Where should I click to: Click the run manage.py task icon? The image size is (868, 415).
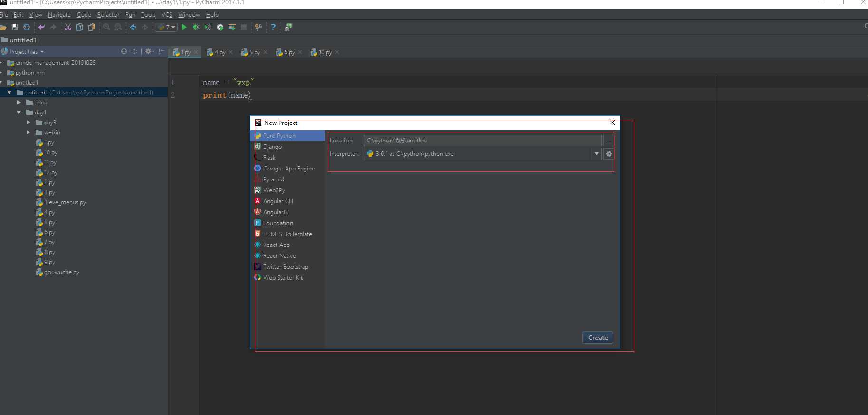[x=288, y=28]
